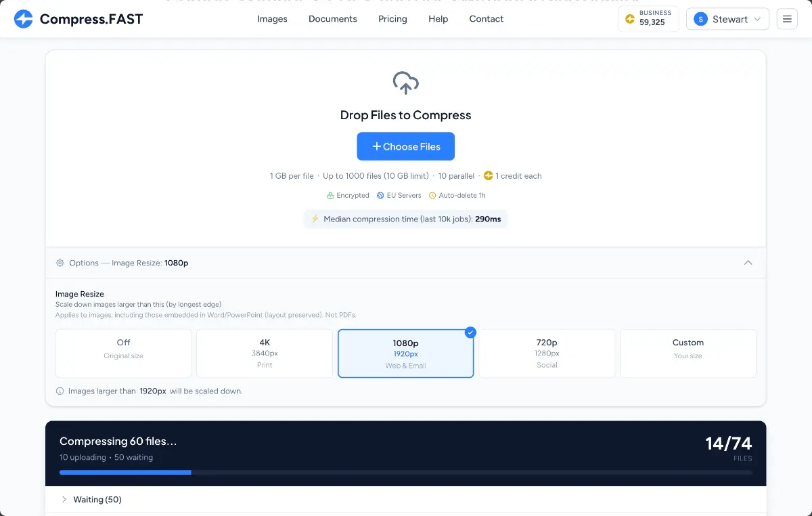Open the Stewart account dropdown
This screenshot has height=516, width=812.
pos(727,19)
